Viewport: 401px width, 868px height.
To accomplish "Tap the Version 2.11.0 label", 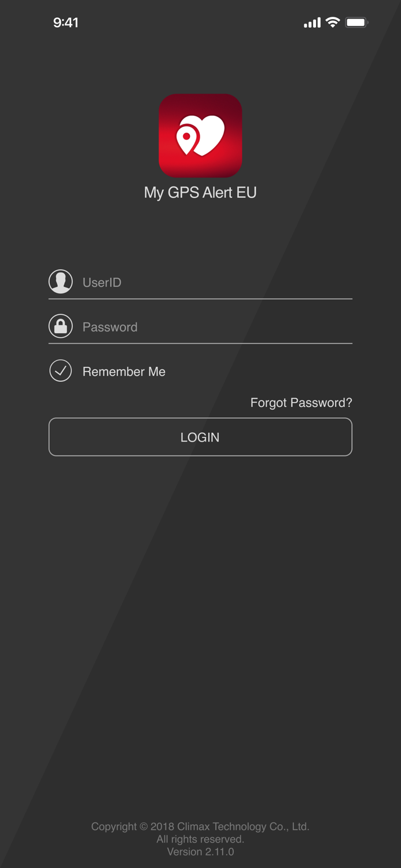I will tap(200, 852).
